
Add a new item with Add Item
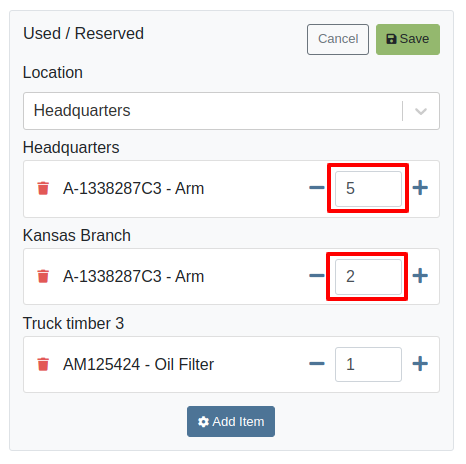[x=231, y=421]
